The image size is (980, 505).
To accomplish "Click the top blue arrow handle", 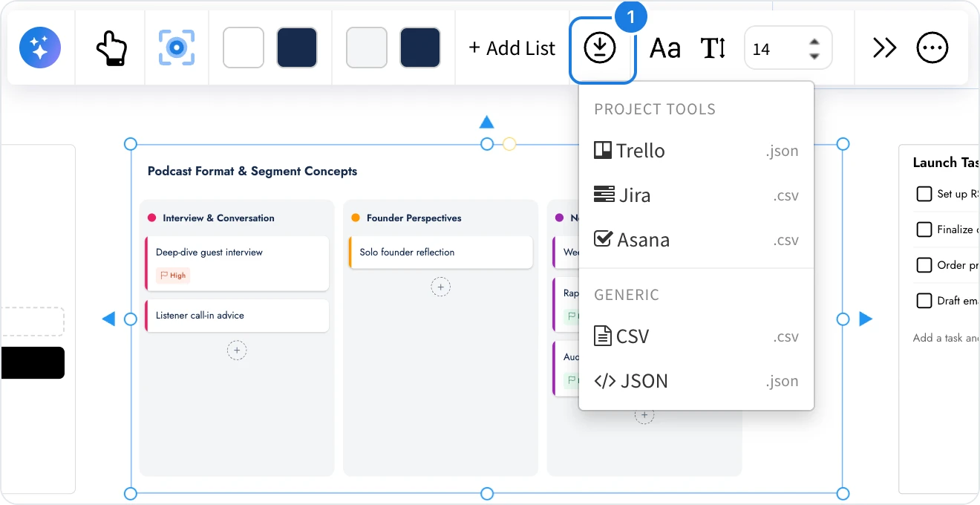I will click(x=486, y=123).
